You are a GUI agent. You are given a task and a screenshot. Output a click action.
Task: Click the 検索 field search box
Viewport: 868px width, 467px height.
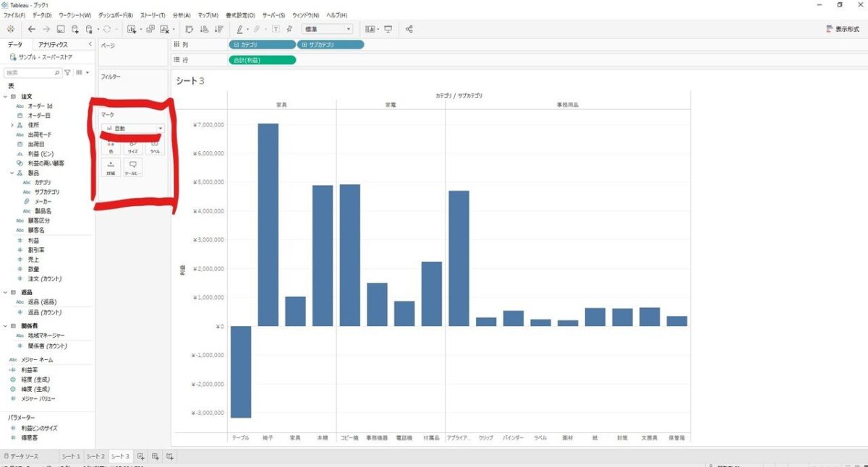(29, 73)
